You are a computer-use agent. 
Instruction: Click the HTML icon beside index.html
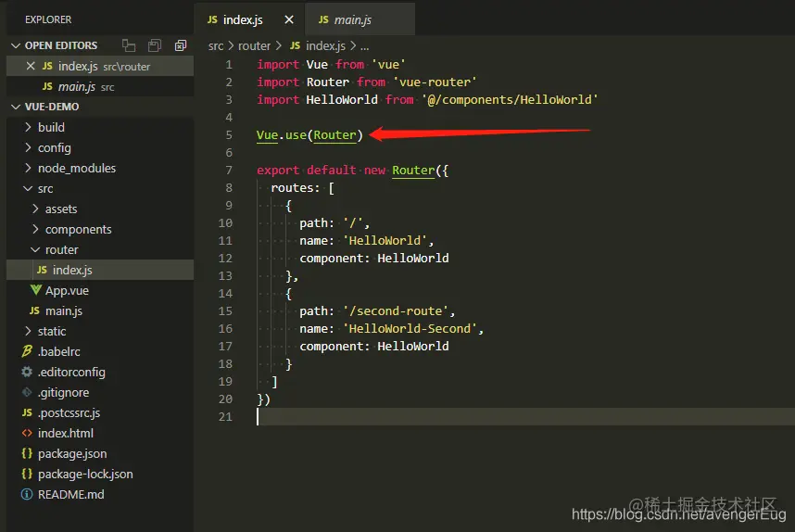tap(27, 433)
